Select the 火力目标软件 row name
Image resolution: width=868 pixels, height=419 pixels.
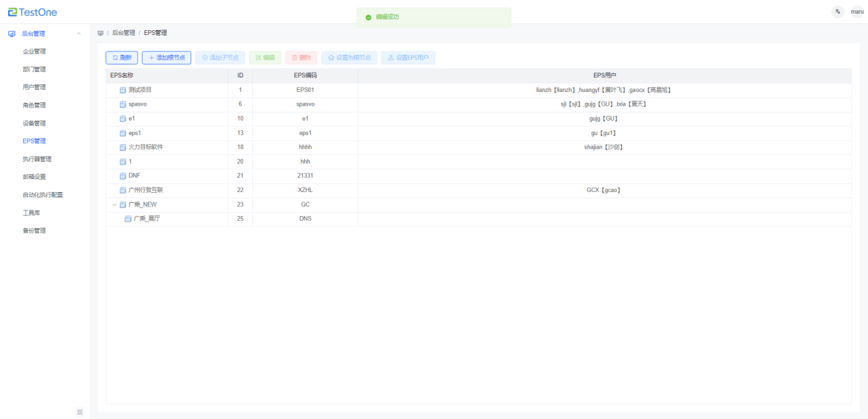[145, 147]
